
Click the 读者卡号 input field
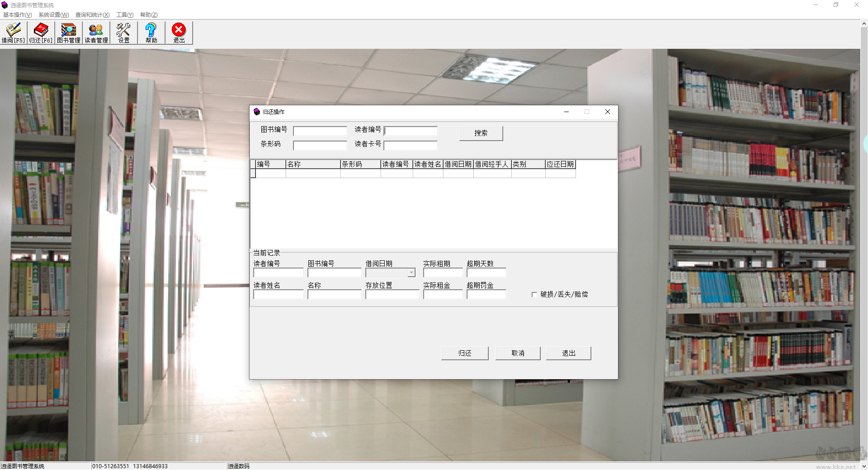click(410, 146)
